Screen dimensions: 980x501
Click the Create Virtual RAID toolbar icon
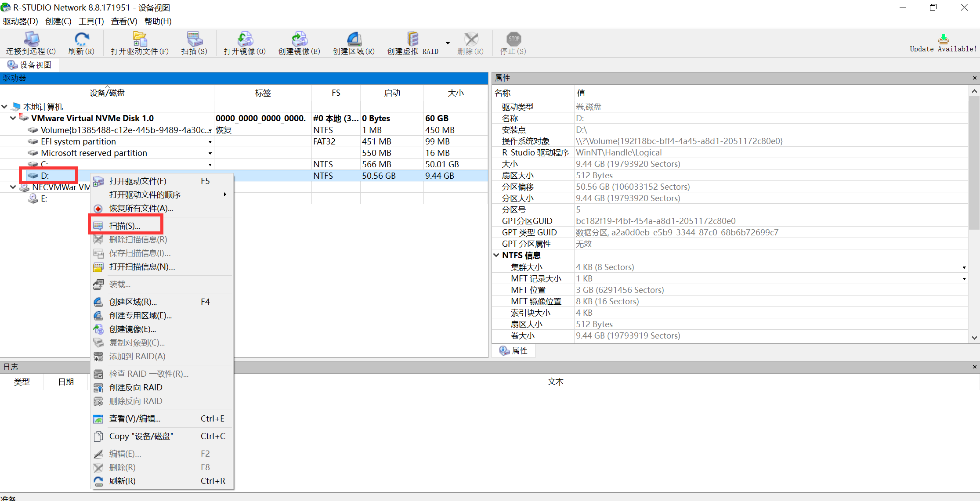(413, 43)
